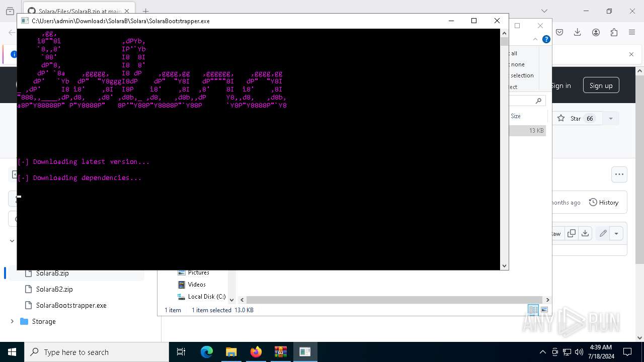644x362 pixels.
Task: Click the Explorer horizontal scrollbar right arrow
Action: pos(547,300)
